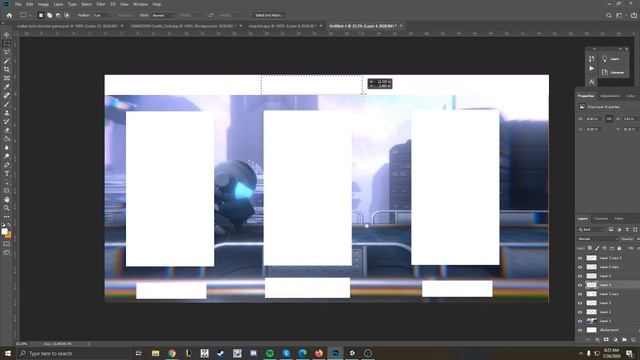
Task: Click the Select and Mask button
Action: [268, 15]
